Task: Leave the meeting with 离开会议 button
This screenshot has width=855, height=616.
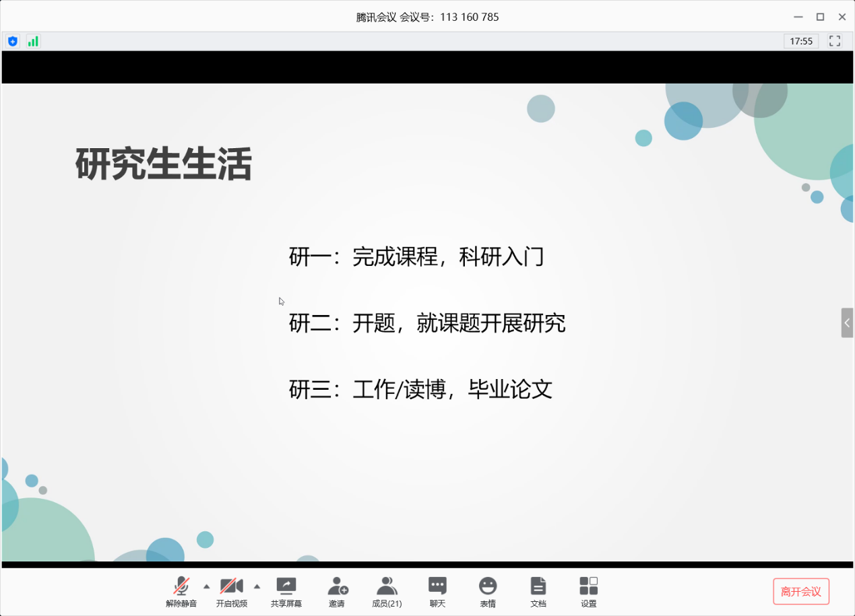Action: tap(801, 591)
